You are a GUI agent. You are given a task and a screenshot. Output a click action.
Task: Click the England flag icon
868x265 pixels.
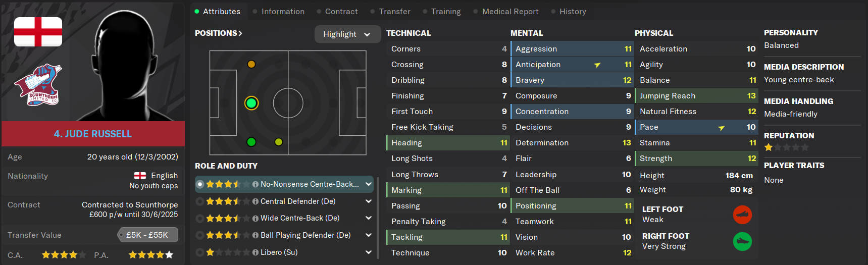tap(38, 32)
